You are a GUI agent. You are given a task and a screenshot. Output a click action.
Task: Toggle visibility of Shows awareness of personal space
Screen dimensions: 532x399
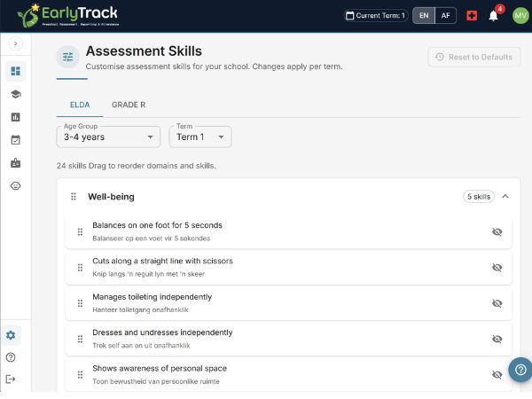pos(497,374)
